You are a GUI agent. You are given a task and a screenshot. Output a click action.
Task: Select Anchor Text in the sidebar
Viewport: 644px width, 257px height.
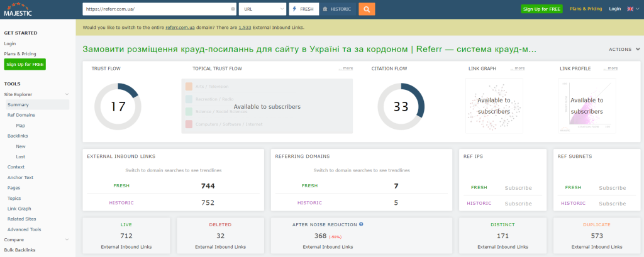pyautogui.click(x=20, y=177)
